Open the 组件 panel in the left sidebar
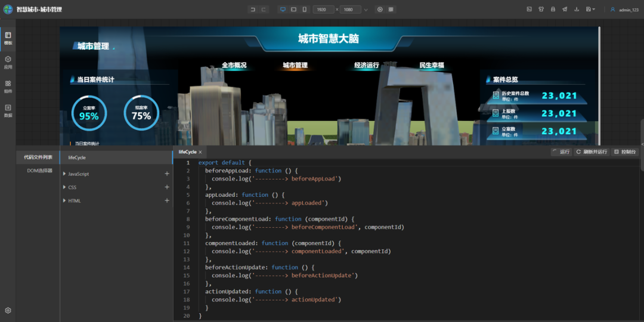 coord(8,86)
